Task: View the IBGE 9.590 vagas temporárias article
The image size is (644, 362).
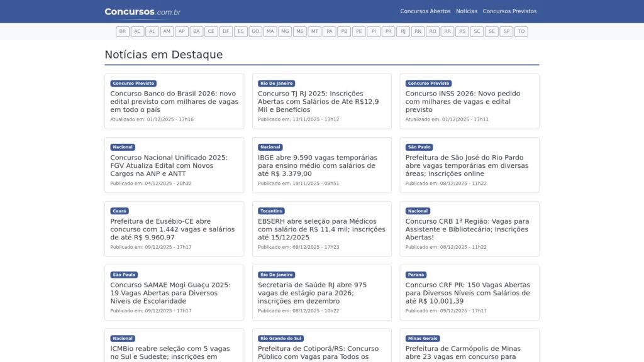Action: 318,165
